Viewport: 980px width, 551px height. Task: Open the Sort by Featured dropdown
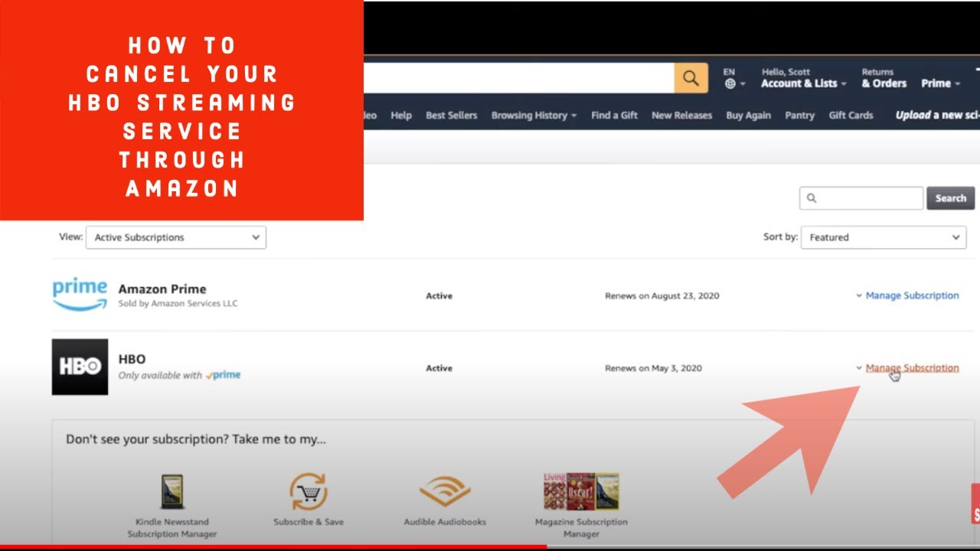[884, 237]
